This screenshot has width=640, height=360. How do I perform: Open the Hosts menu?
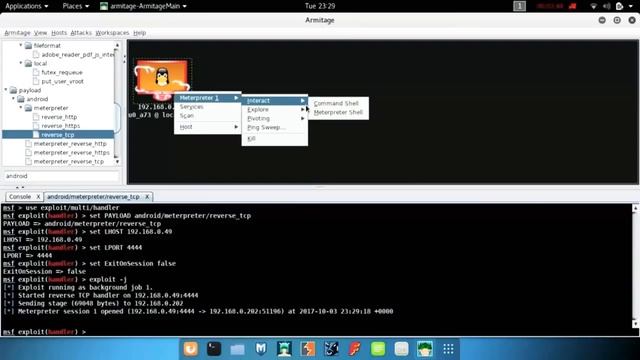(x=59, y=33)
